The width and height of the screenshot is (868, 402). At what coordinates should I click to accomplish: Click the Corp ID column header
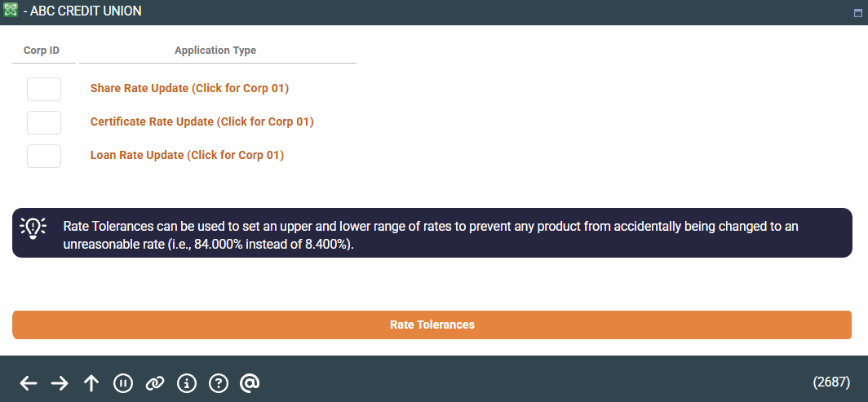[42, 51]
